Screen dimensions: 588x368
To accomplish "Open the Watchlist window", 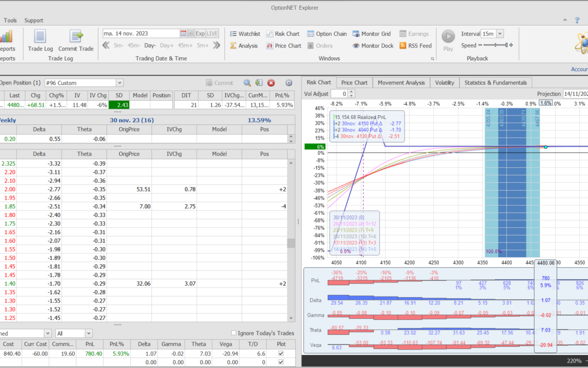I will (x=244, y=34).
